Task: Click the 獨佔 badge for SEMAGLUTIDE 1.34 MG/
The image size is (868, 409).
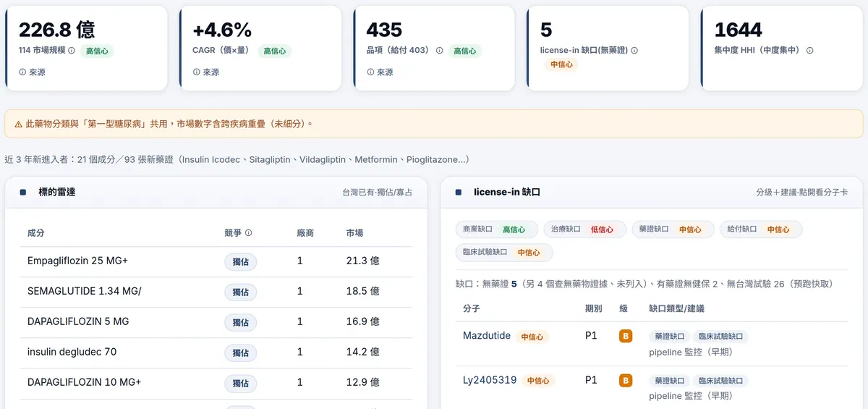Action: click(240, 292)
